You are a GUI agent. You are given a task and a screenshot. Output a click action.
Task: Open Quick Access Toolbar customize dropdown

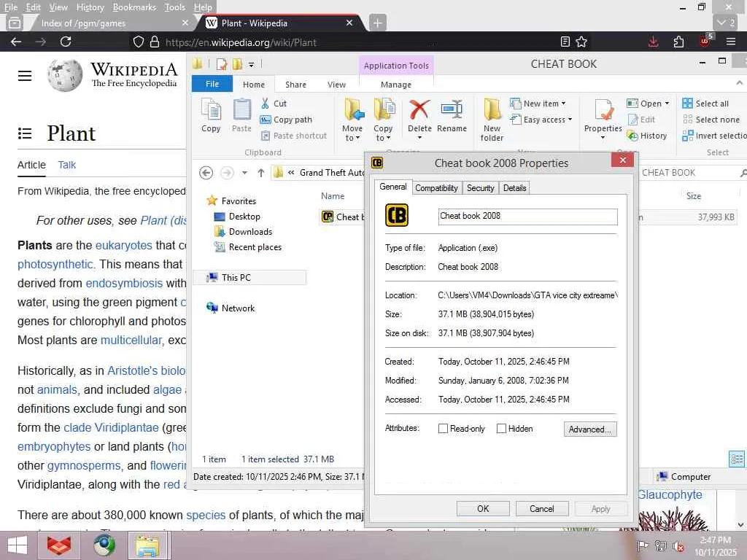(251, 64)
